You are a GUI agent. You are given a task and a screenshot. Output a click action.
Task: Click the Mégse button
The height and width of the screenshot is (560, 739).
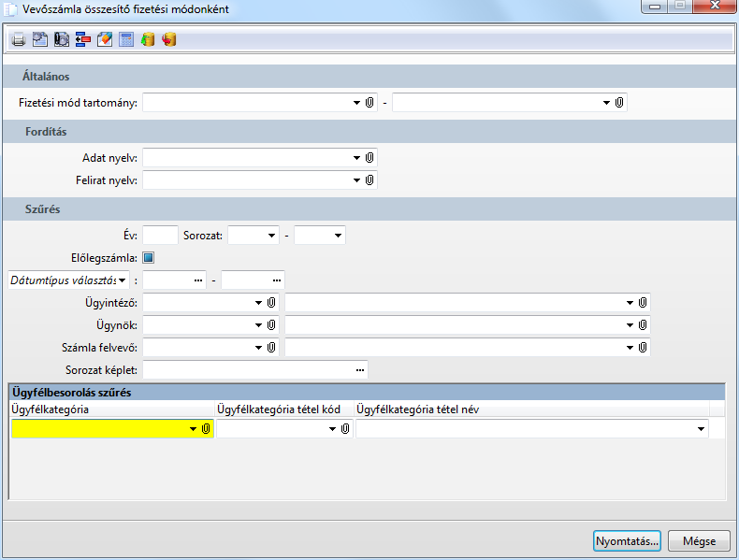699,540
